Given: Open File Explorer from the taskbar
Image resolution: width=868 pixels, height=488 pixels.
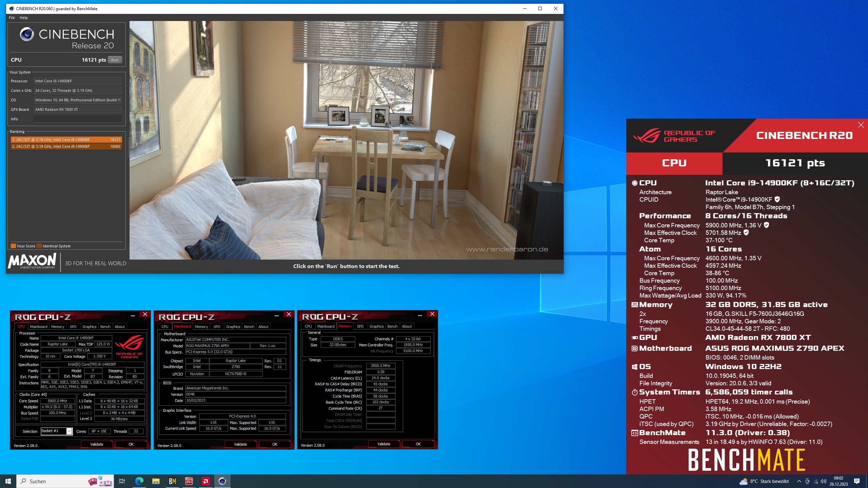Looking at the screenshot, I should [x=156, y=481].
